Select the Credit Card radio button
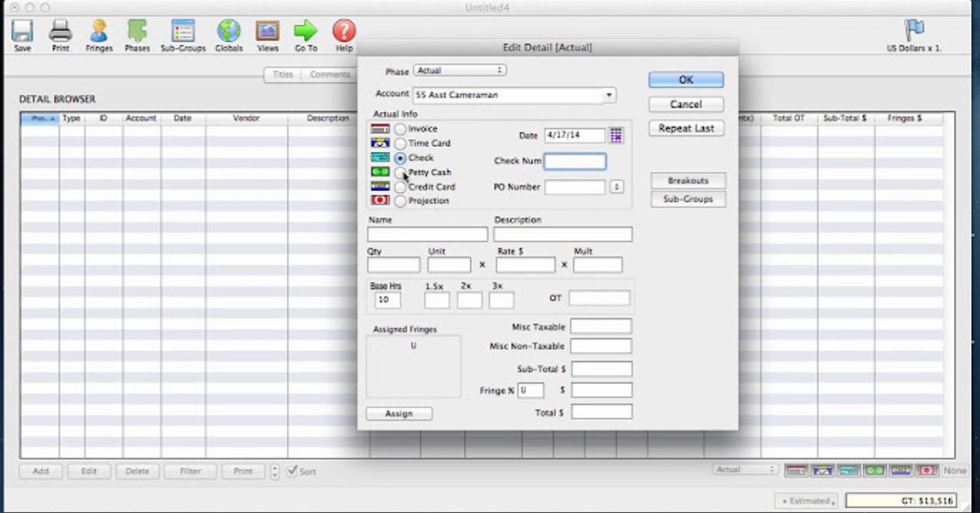 pos(400,187)
